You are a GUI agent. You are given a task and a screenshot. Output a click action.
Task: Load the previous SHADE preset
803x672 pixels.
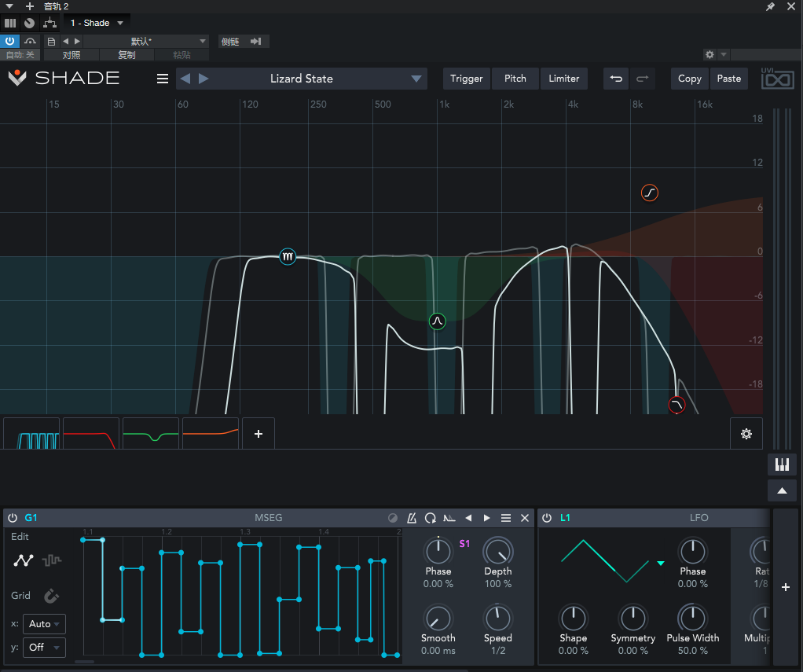click(185, 79)
